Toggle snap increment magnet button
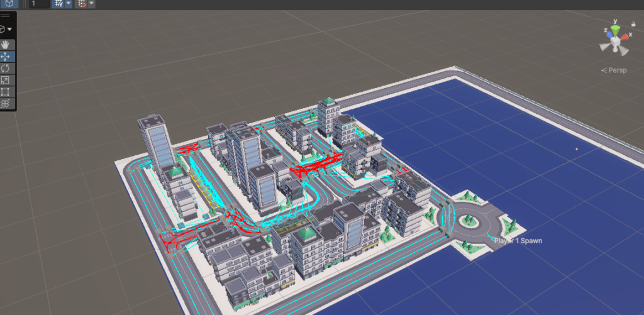The image size is (644, 315). pos(81,4)
